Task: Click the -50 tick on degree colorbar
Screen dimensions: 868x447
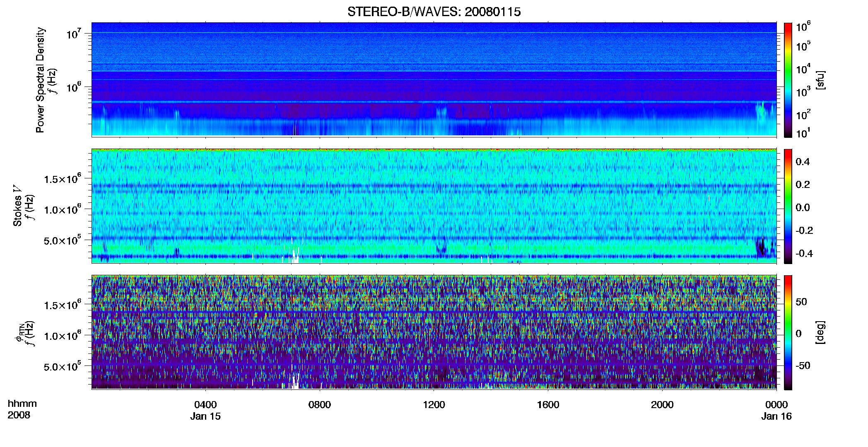Action: pos(803,365)
